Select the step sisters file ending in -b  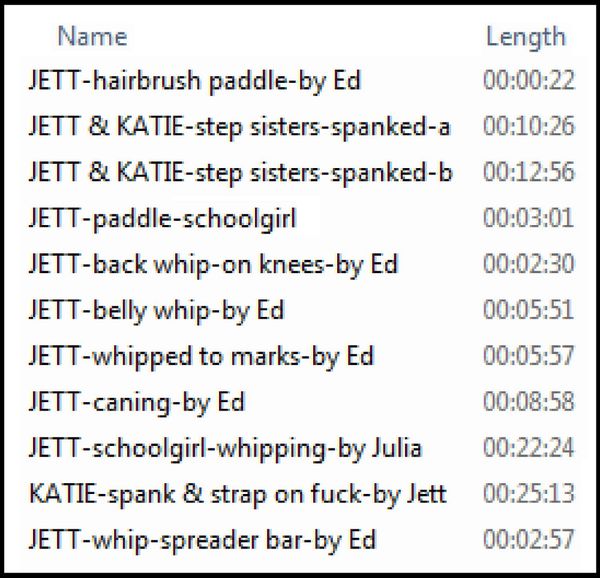(241, 173)
